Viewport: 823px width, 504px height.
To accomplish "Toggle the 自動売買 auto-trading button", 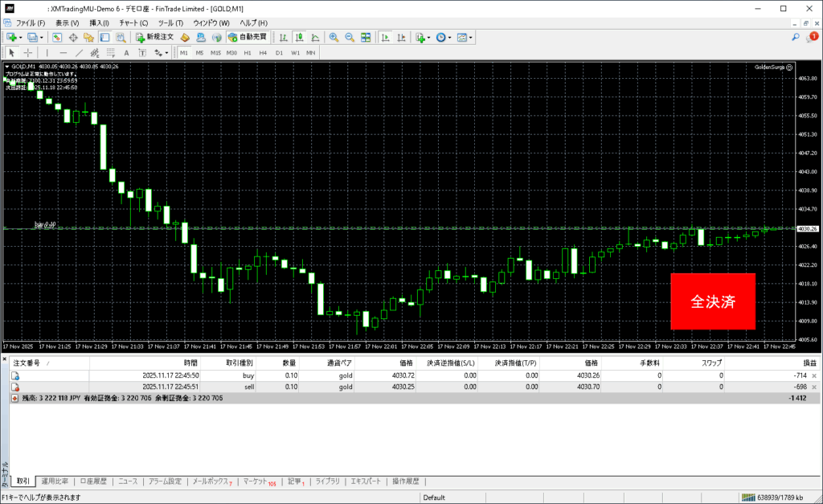I will point(248,37).
